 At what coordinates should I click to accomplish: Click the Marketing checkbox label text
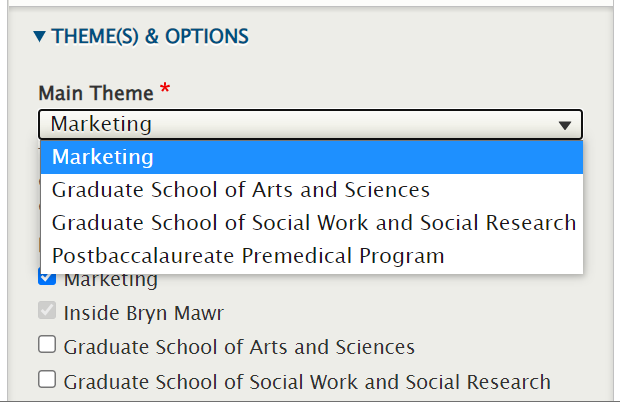(110, 280)
